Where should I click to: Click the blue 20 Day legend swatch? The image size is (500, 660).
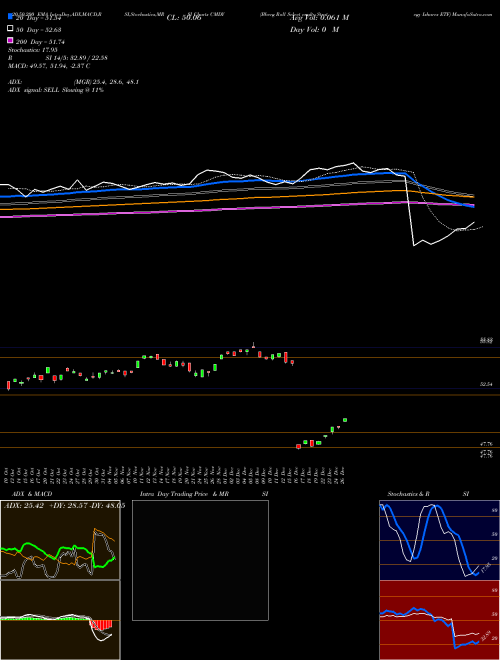point(11,17)
